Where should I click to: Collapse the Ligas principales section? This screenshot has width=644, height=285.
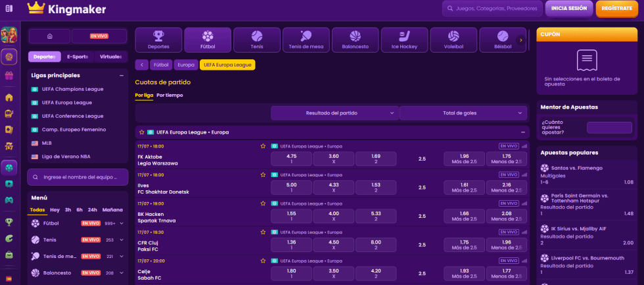(122, 76)
